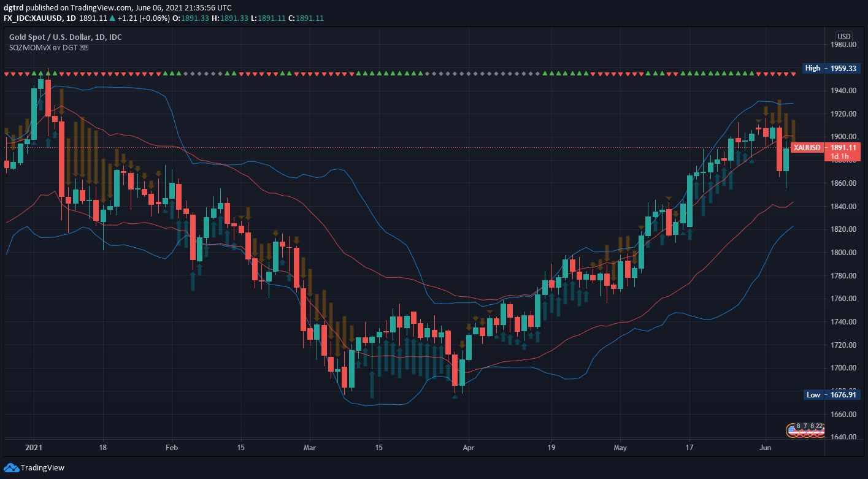Click the 1760.00 price axis label

[x=844, y=299]
